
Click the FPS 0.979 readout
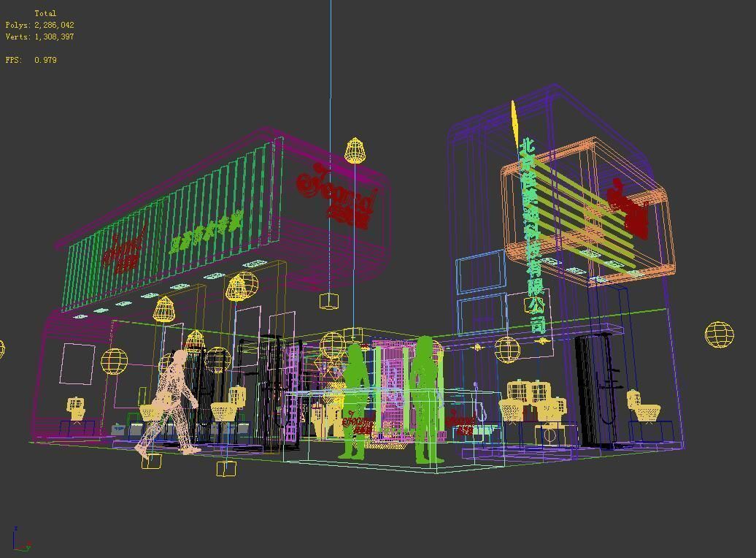[x=31, y=60]
